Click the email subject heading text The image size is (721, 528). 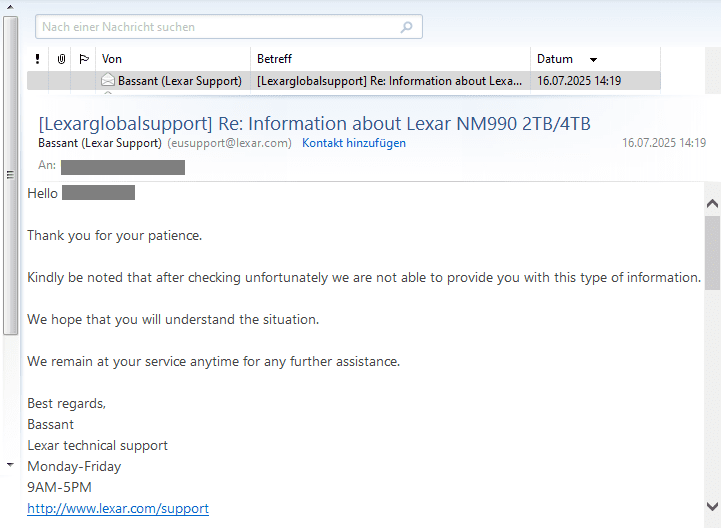(x=314, y=124)
